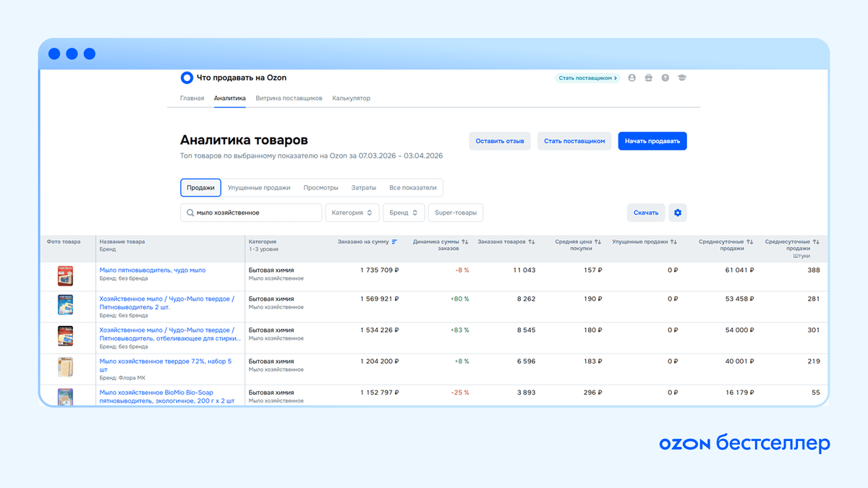
Task: Open photo of Пятновыводитель 2 шт. product
Action: [66, 304]
